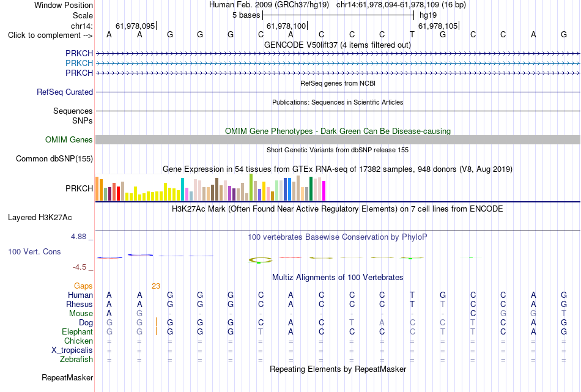This screenshot has height=392, width=581.
Task: Click the RepeatMasker track label
Action: coord(67,378)
